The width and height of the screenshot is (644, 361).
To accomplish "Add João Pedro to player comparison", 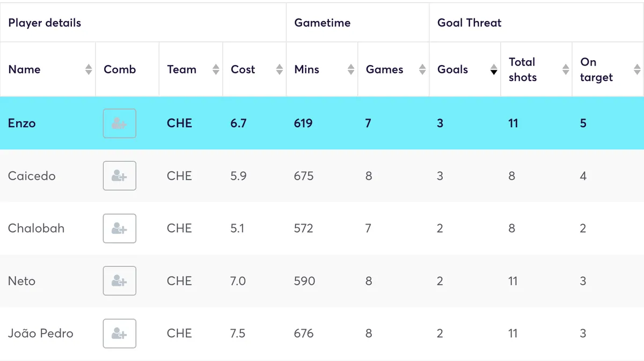I will point(119,334).
